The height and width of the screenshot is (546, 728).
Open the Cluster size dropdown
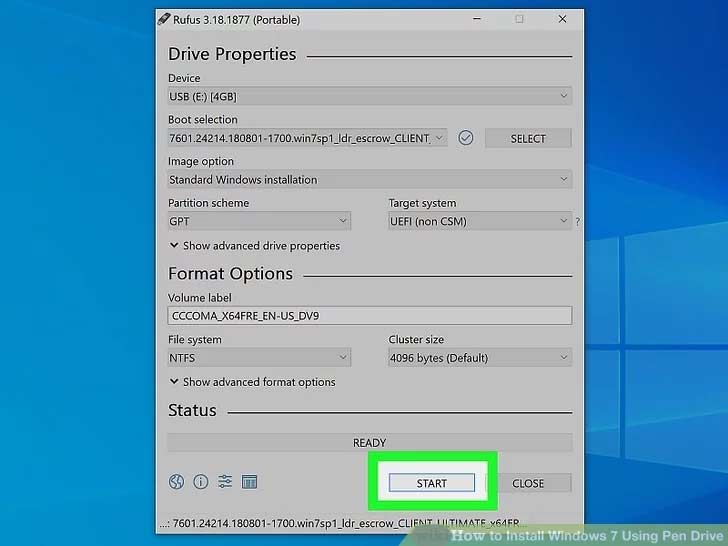(x=480, y=358)
